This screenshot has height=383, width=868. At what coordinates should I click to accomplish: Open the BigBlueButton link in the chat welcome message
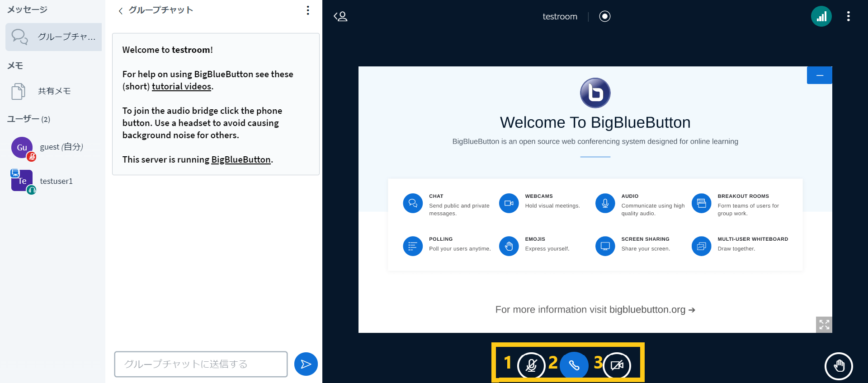coord(241,159)
